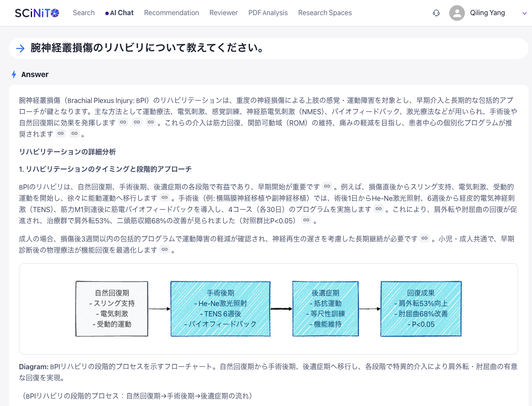Select the Reviewer nav link
Image resolution: width=532 pixels, height=406 pixels.
click(224, 13)
